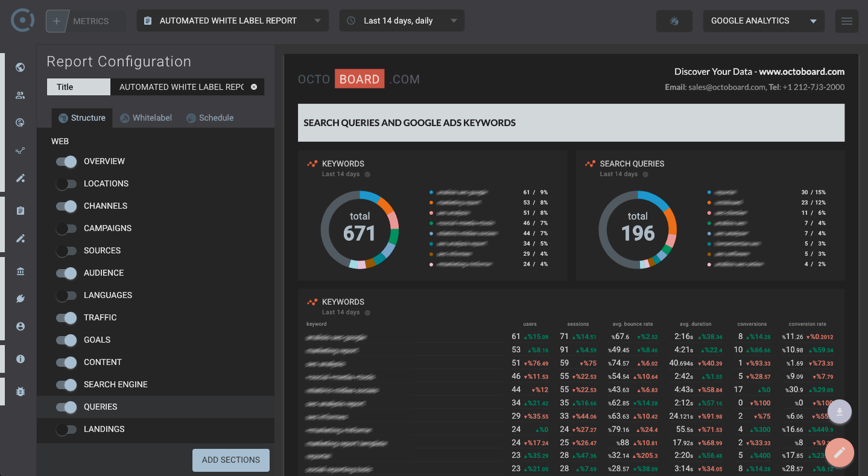
Task: Open the people group icon in sidebar
Action: click(x=21, y=95)
